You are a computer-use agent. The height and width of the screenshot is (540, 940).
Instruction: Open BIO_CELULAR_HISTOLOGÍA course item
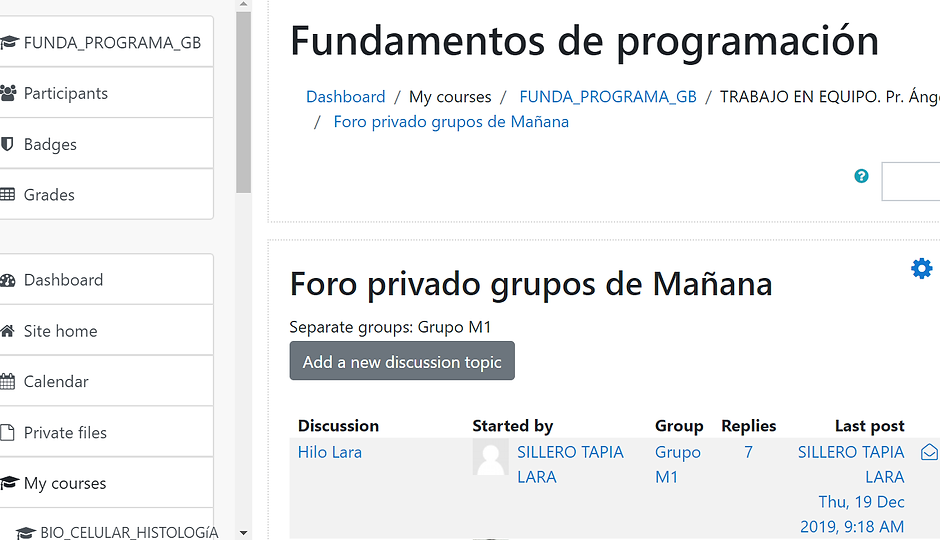117,532
